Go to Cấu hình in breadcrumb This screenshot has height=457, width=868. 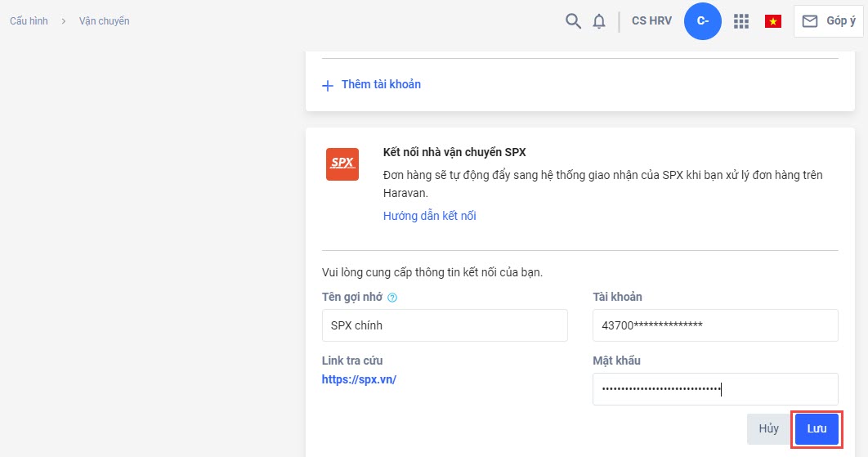(x=29, y=21)
